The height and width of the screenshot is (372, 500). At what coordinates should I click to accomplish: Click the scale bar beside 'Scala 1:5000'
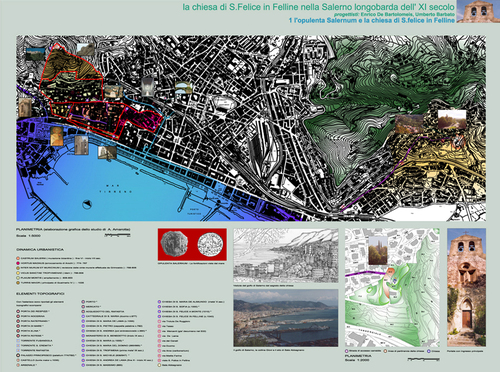click(117, 235)
